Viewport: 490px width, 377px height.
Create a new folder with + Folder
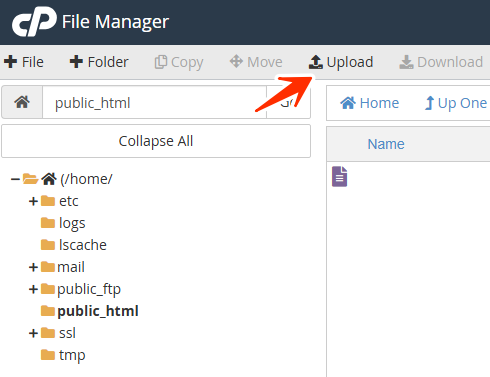(99, 62)
